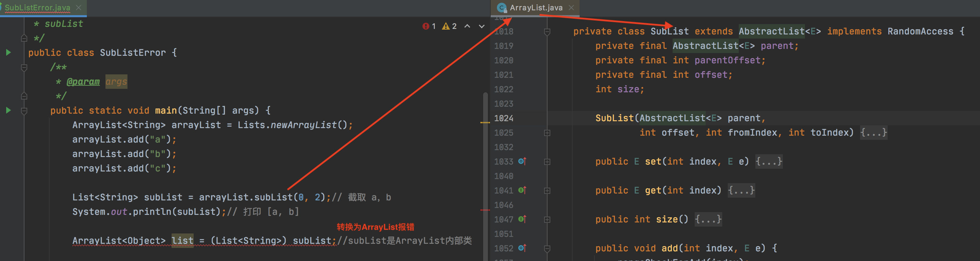Click the 'private final int offset' field
This screenshot has width=980, height=261.
tap(664, 75)
